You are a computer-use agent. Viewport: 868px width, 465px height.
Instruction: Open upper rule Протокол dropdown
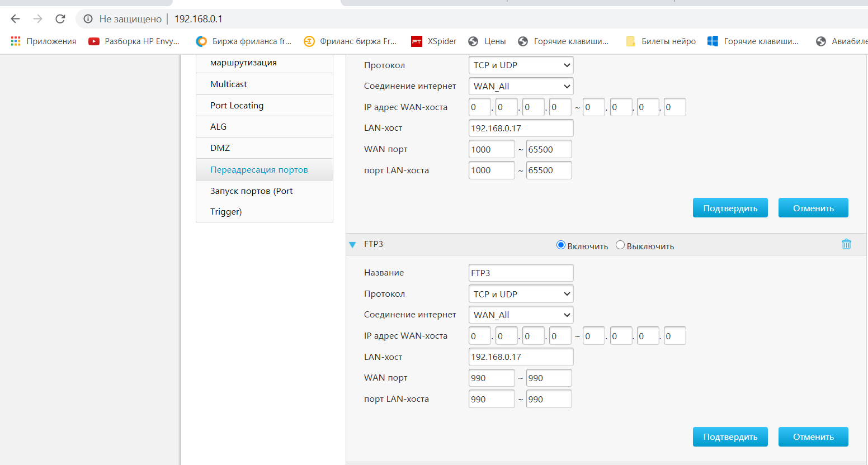coord(521,65)
